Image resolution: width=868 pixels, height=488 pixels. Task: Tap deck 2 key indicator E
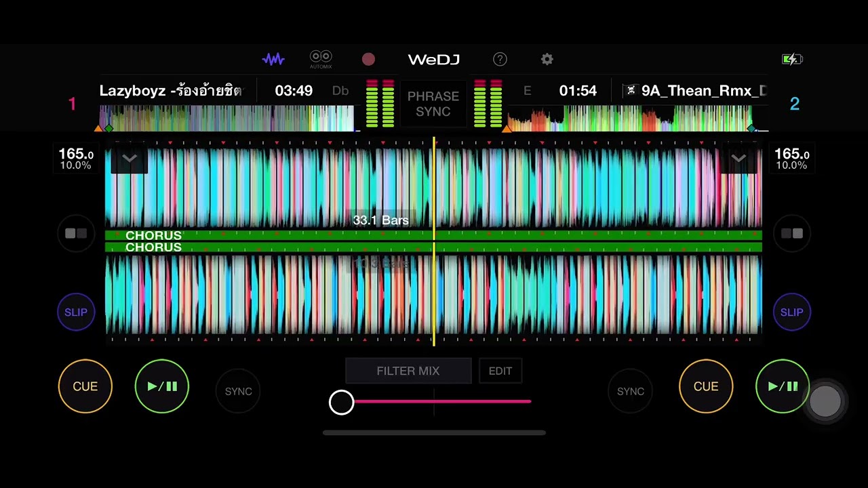527,91
